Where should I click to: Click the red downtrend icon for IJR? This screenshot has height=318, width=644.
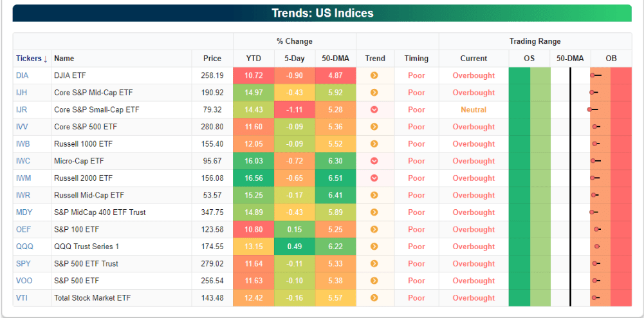click(374, 109)
